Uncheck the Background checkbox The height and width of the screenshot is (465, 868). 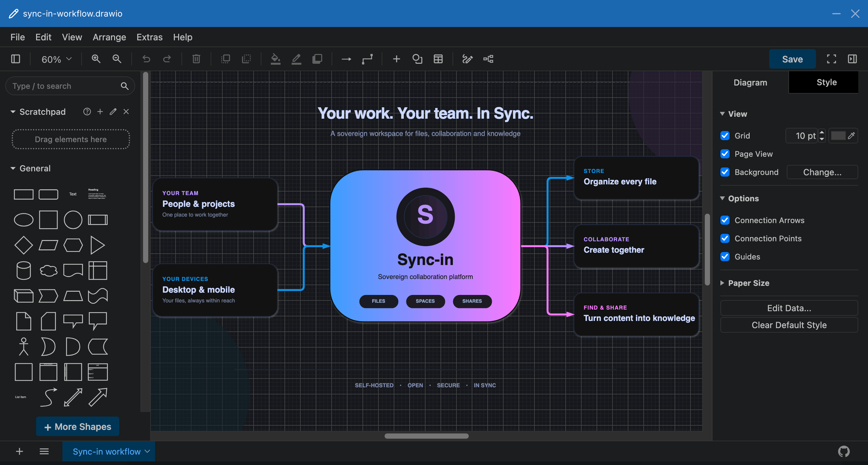[x=725, y=172]
